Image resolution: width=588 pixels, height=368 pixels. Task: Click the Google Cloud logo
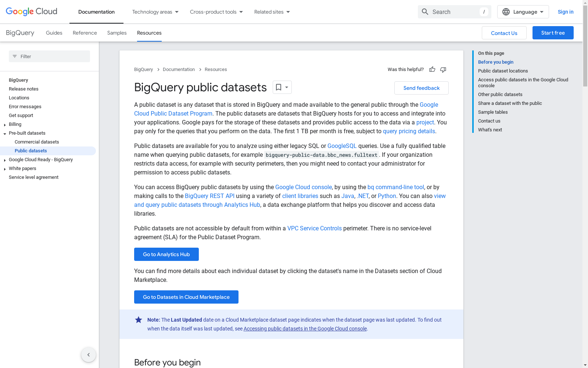click(x=32, y=11)
